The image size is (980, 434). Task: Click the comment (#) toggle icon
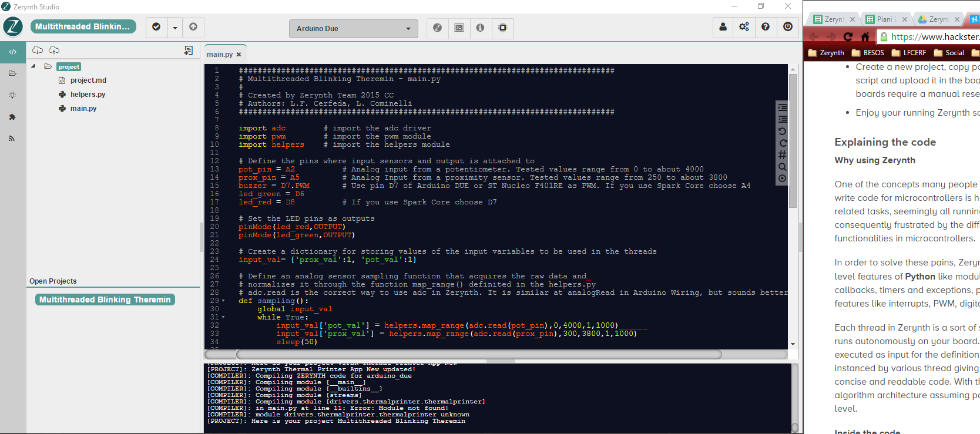(x=782, y=155)
